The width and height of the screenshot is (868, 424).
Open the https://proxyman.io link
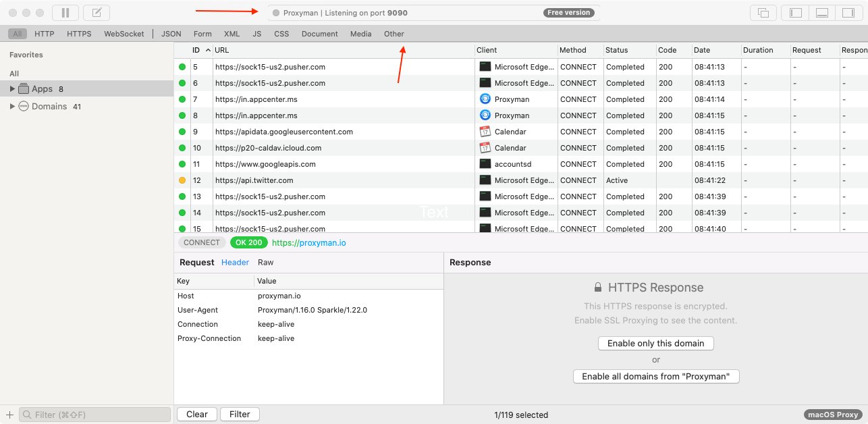tap(309, 242)
